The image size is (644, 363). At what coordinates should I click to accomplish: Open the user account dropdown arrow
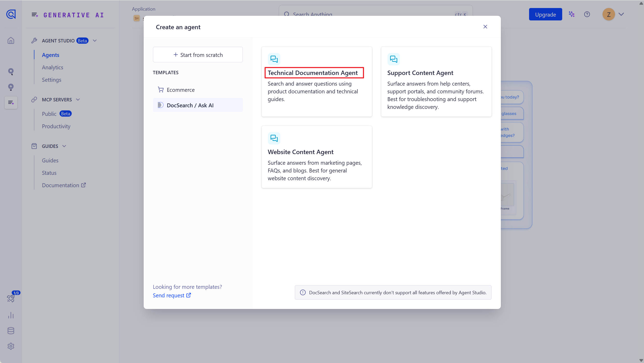[x=621, y=14]
